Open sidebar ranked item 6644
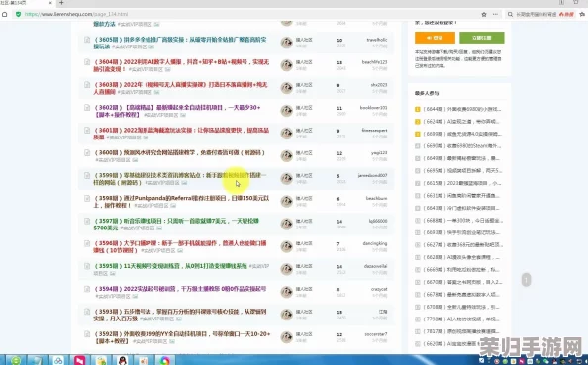 (x=462, y=109)
